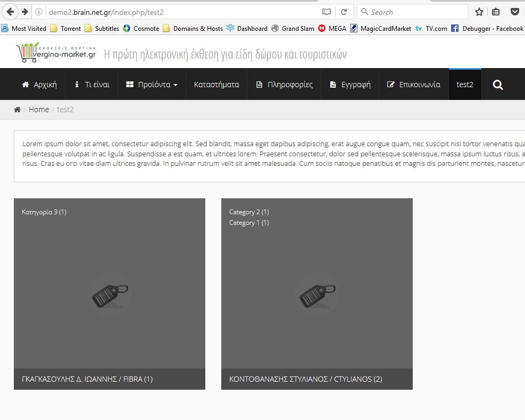
Task: Reload the page with refresh icon
Action: 344,12
